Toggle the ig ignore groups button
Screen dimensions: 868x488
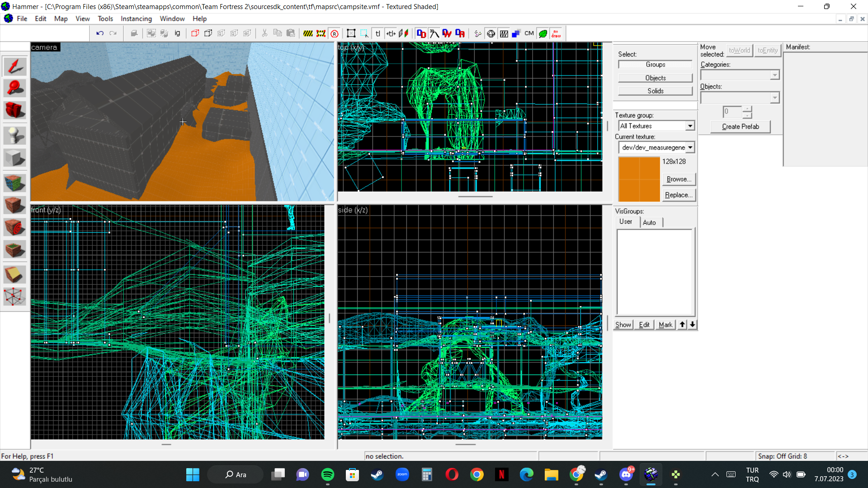point(178,33)
